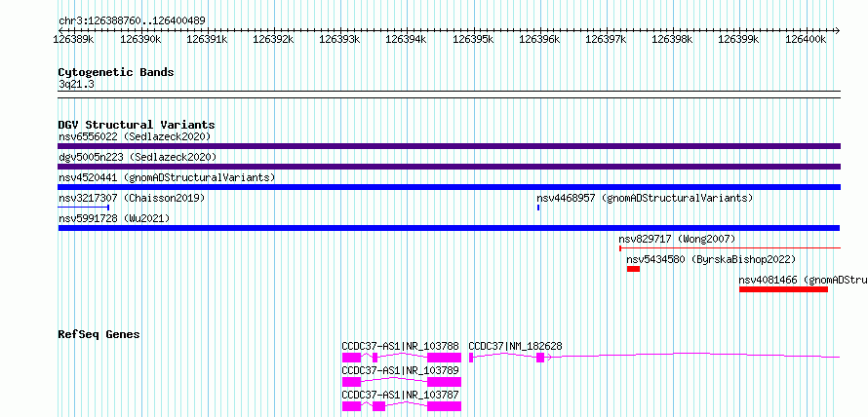
Task: Click the 126396k ruler tick label
Action: click(539, 39)
